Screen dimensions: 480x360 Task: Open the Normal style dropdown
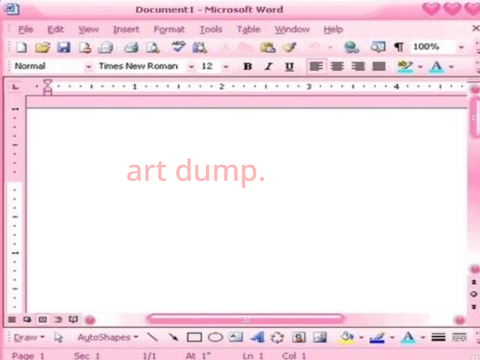(89, 67)
